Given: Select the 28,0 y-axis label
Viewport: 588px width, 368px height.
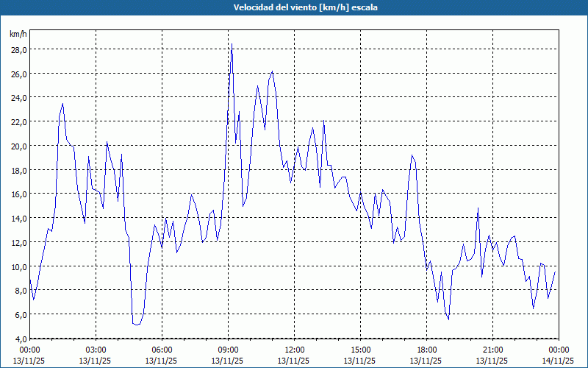Looking at the screenshot, I should [18, 49].
